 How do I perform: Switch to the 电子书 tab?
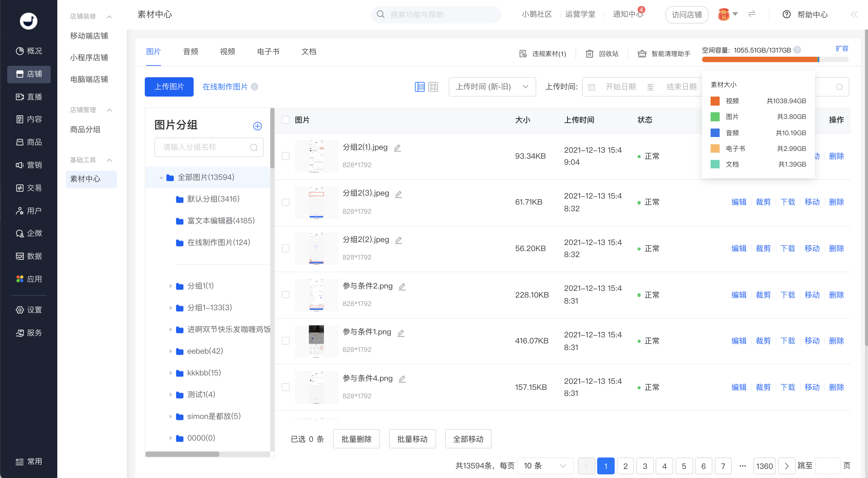tap(268, 52)
